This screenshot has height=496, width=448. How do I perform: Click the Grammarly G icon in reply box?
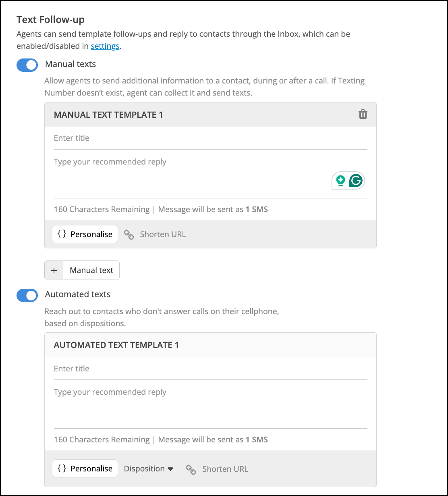click(356, 181)
